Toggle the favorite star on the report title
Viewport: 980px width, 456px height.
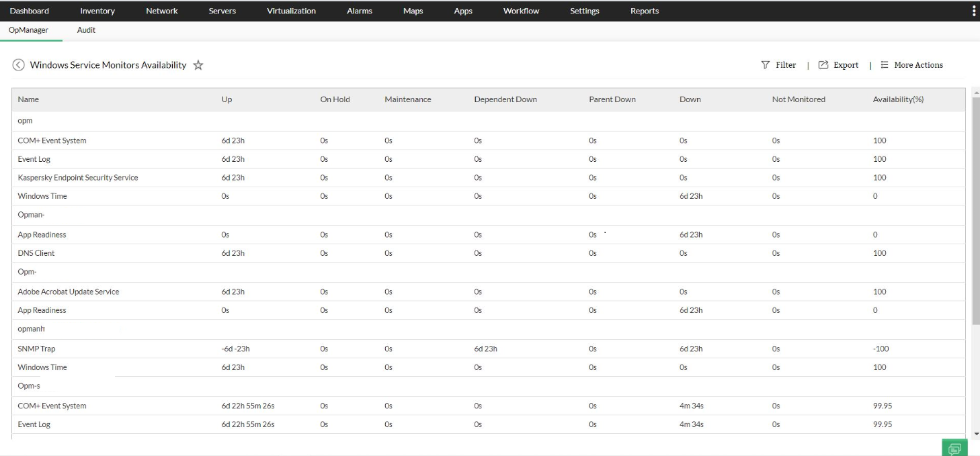(x=198, y=64)
